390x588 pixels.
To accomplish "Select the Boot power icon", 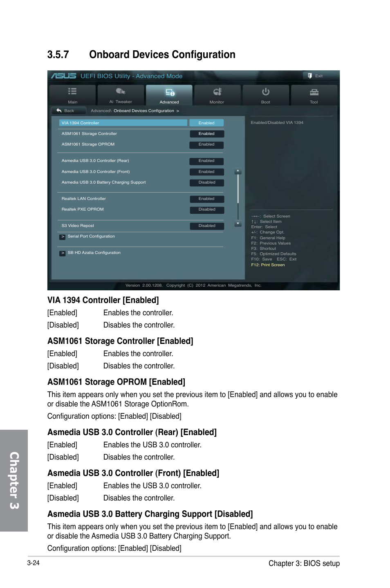I will pyautogui.click(x=266, y=92).
